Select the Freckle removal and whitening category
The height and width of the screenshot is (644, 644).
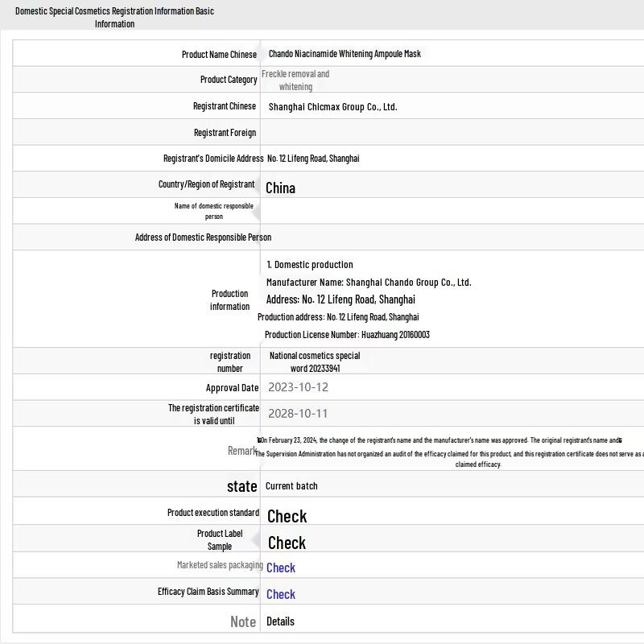295,80
